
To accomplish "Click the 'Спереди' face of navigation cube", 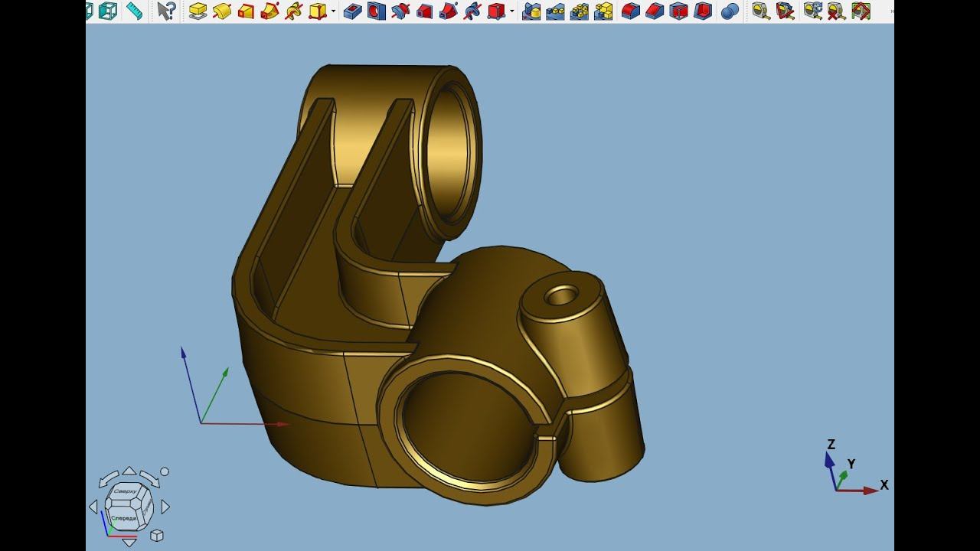I will 124,518.
